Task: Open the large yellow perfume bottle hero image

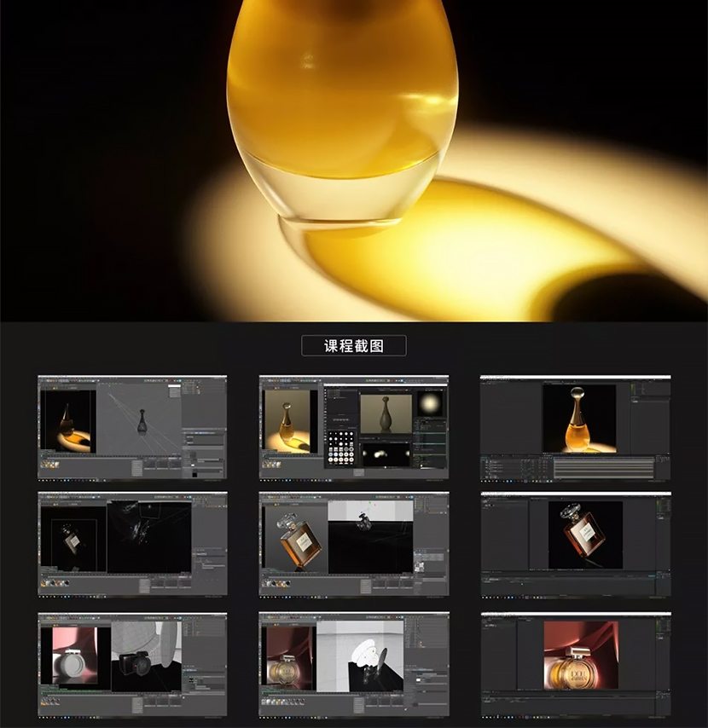Action: [x=354, y=160]
